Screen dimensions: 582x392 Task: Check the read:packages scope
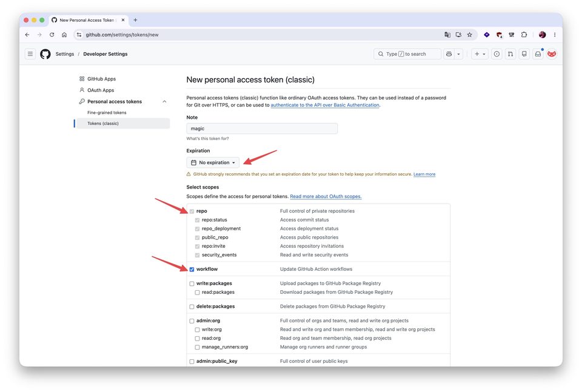[198, 293]
